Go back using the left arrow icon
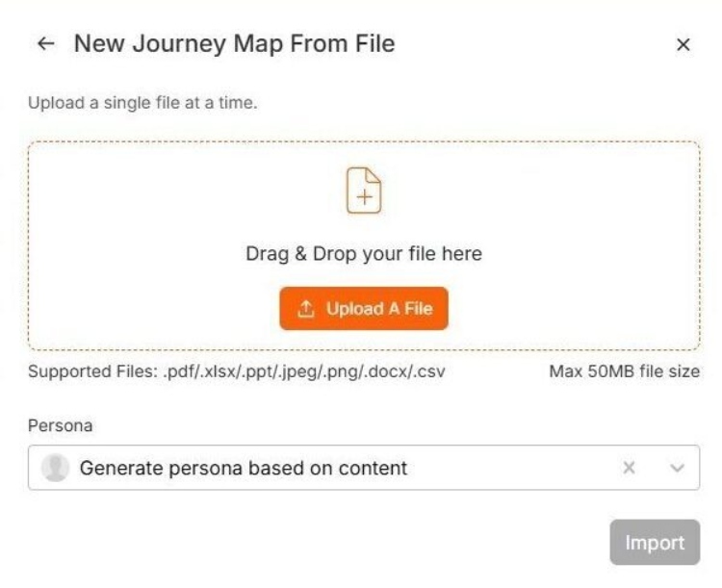The image size is (722, 588). tap(44, 44)
